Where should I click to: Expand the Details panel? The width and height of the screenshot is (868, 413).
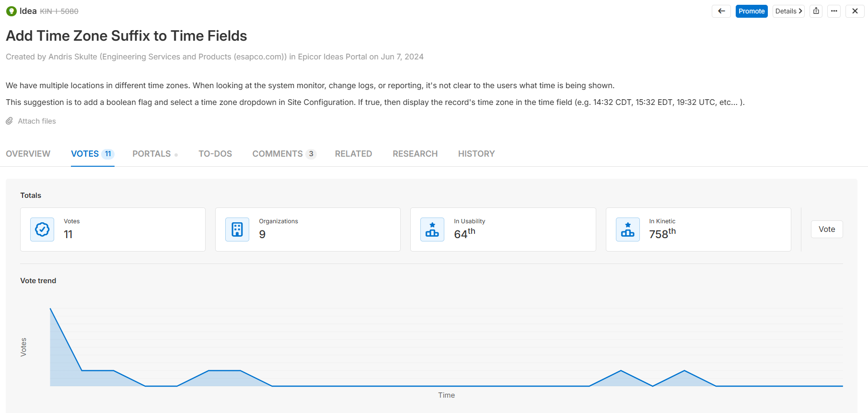pyautogui.click(x=788, y=11)
